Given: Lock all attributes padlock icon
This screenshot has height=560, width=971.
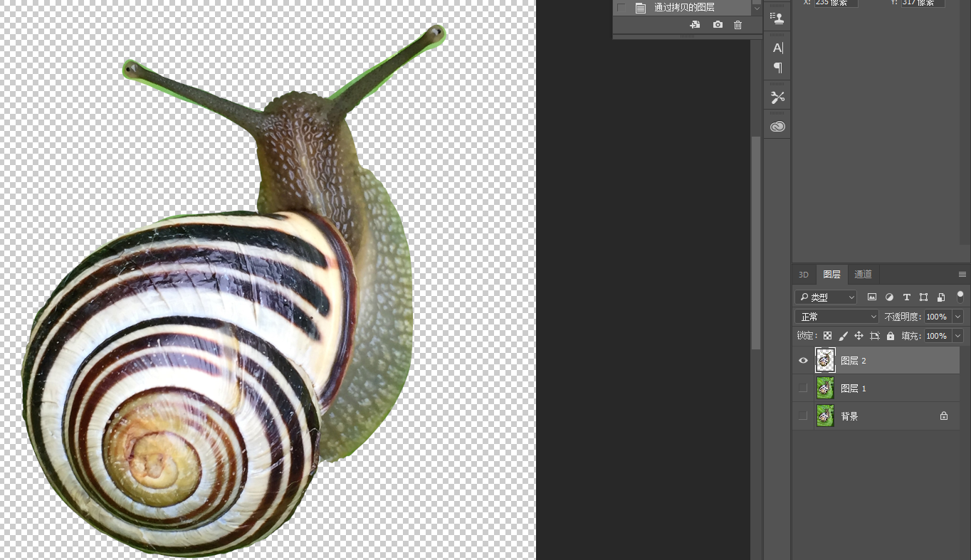Looking at the screenshot, I should coord(891,336).
